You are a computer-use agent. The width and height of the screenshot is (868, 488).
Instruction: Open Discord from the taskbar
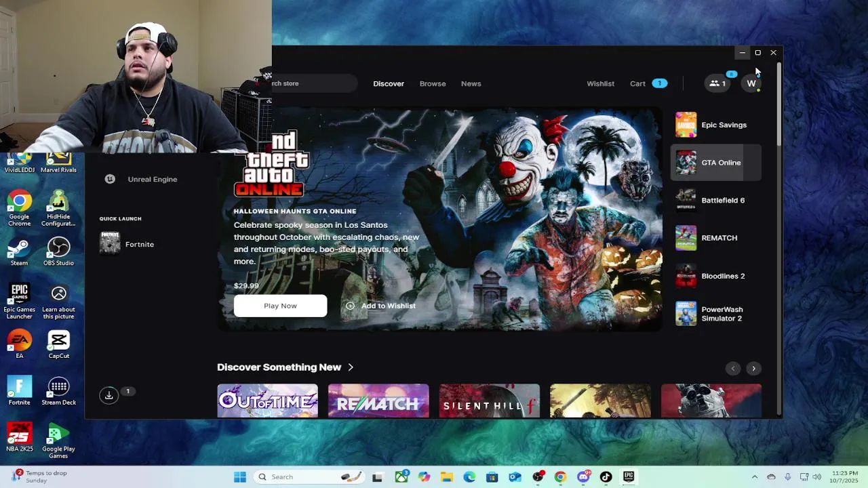pyautogui.click(x=583, y=477)
